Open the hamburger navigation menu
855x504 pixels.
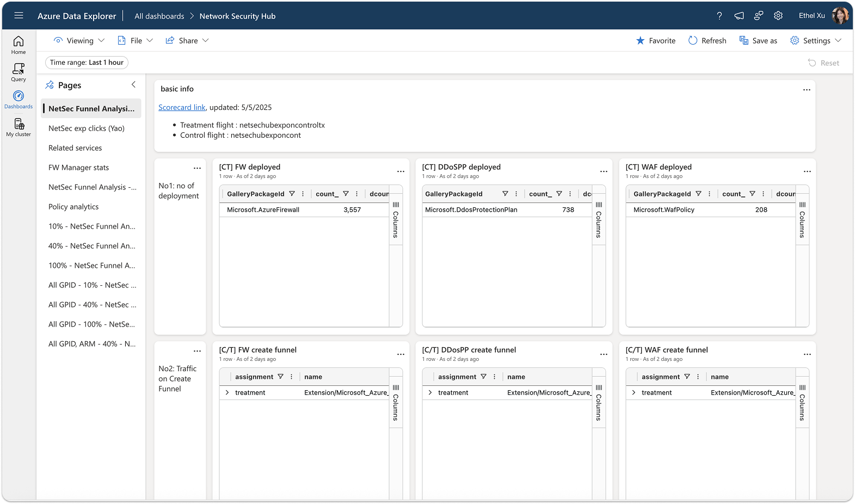(x=19, y=16)
